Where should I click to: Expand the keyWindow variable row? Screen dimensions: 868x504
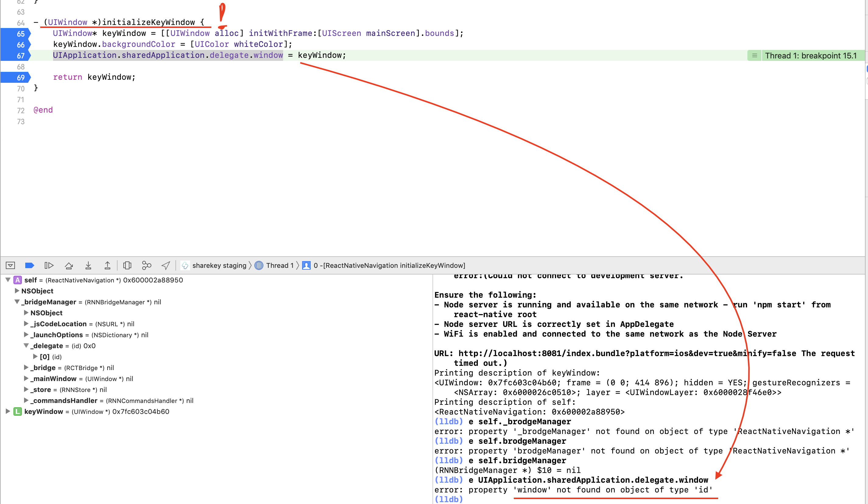(x=8, y=411)
